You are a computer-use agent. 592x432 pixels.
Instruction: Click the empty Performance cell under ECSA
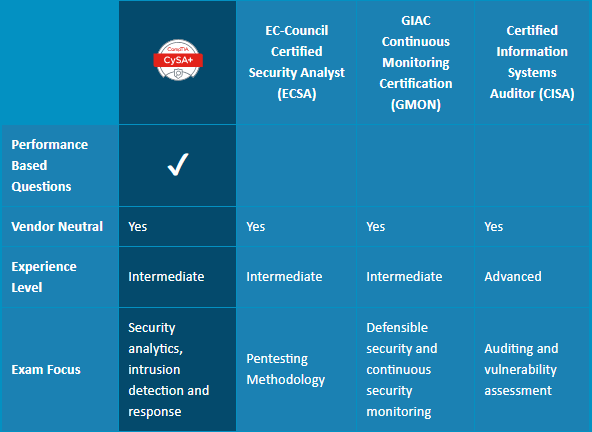(297, 165)
